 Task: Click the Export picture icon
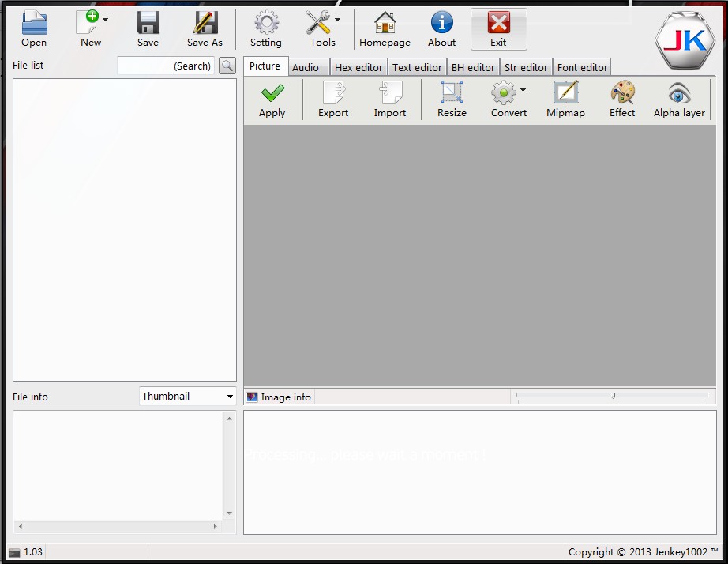point(333,92)
